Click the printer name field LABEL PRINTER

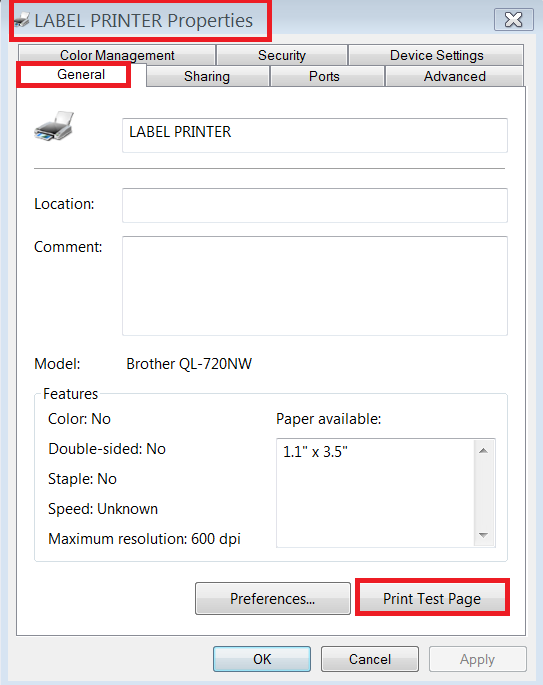click(315, 135)
